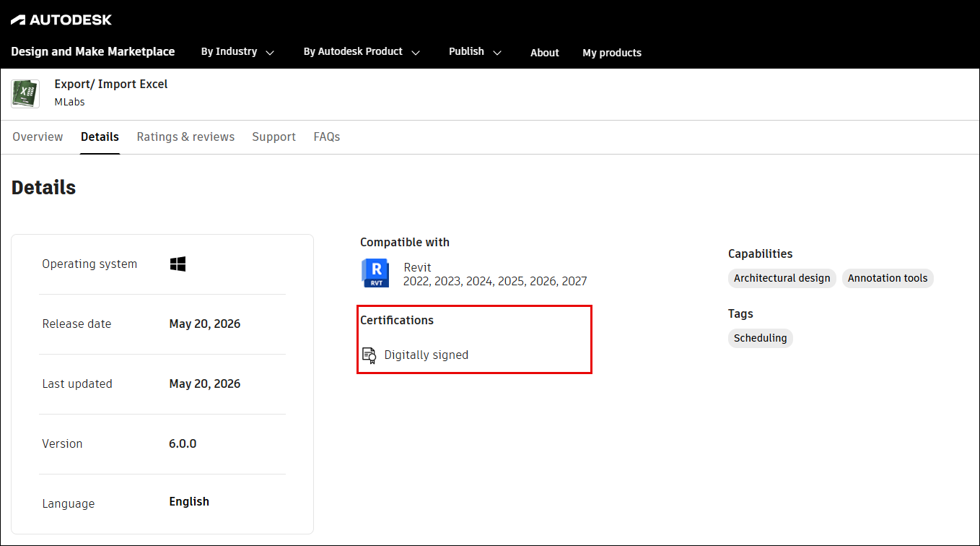Click the MLabs publisher name
Viewport: 980px width, 546px height.
tap(70, 102)
